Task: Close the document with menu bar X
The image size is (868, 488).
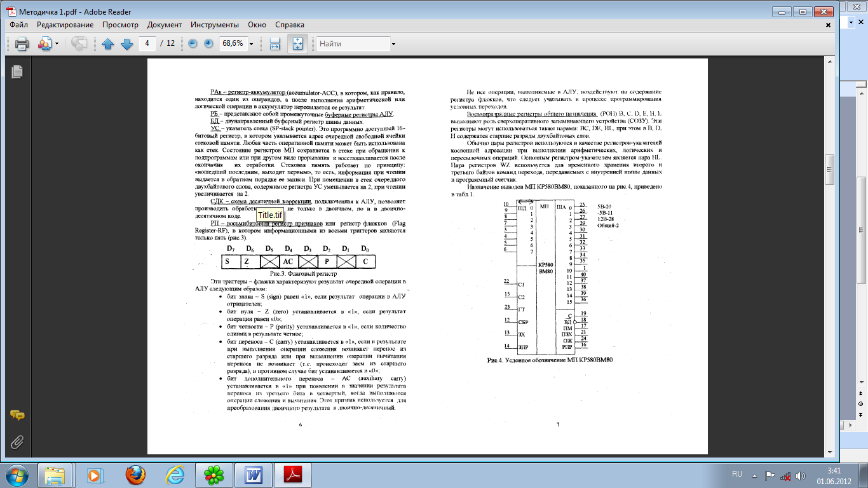Action: [829, 25]
